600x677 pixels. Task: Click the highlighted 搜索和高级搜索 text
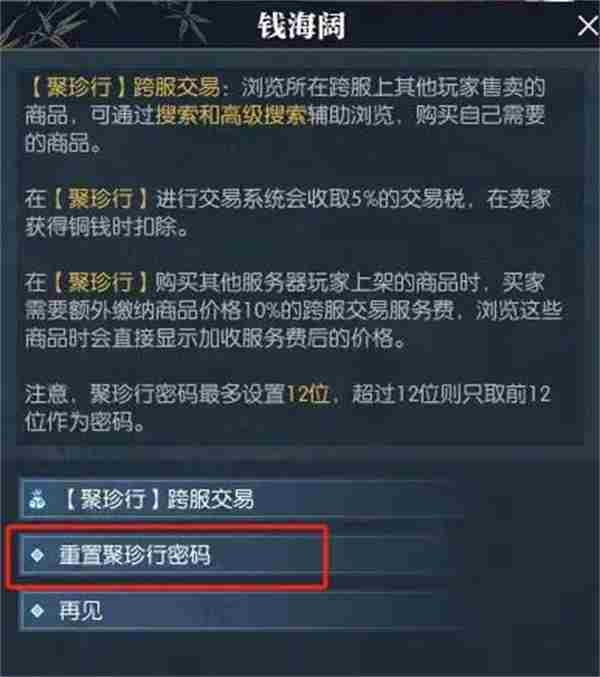click(x=231, y=115)
